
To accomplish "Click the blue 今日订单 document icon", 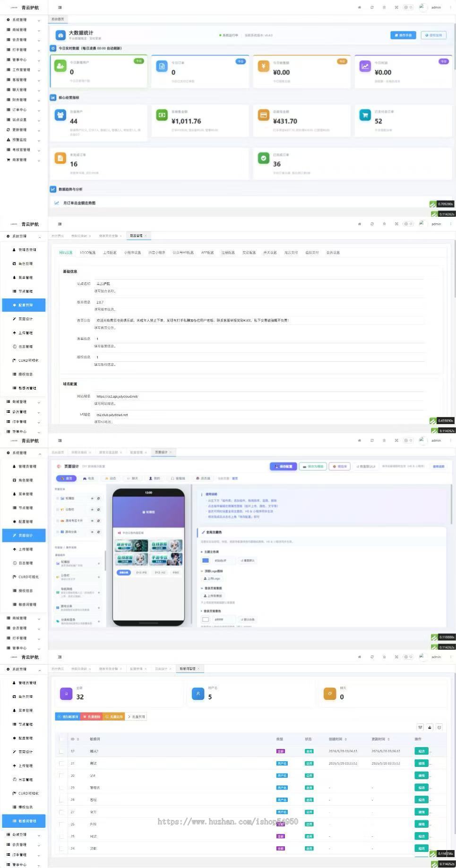I will pos(162,66).
